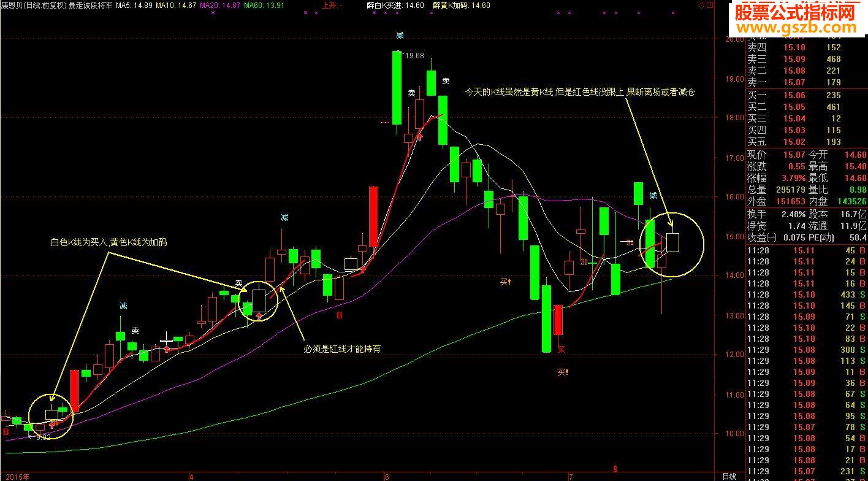Select the 11:29 tick with volume 113 S
This screenshot has width=868, height=481.
tap(807, 361)
